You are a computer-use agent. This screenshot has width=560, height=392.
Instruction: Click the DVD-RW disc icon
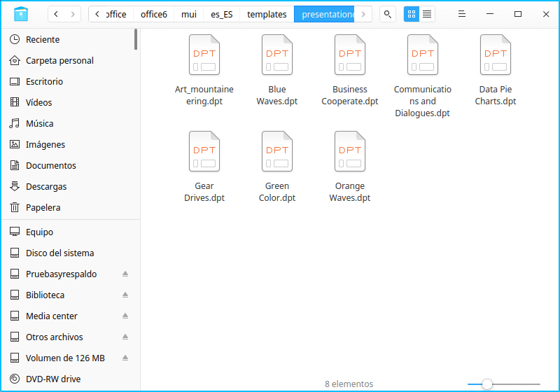tap(15, 379)
